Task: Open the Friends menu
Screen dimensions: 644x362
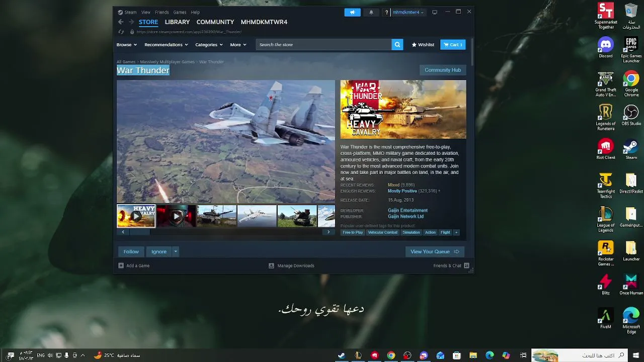Action: click(162, 12)
